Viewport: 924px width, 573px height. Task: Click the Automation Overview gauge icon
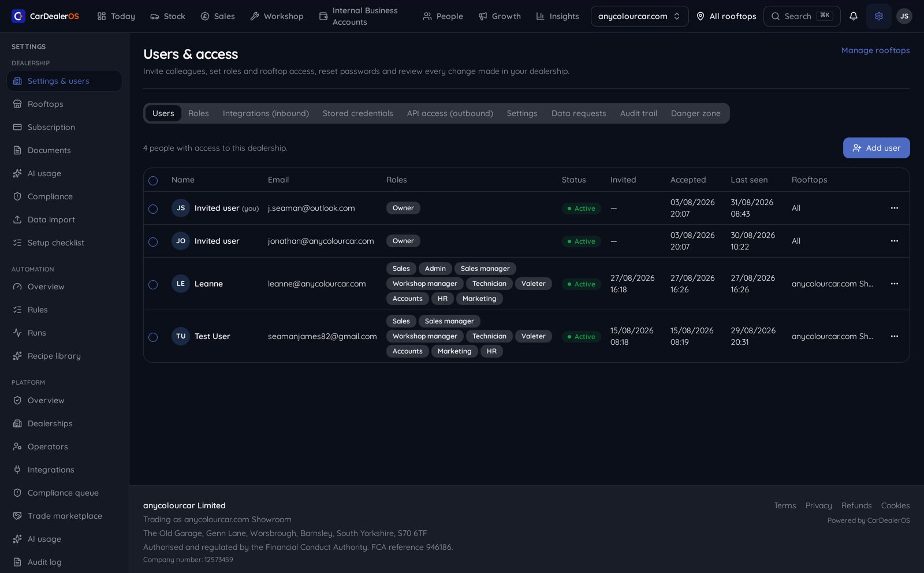pos(17,286)
